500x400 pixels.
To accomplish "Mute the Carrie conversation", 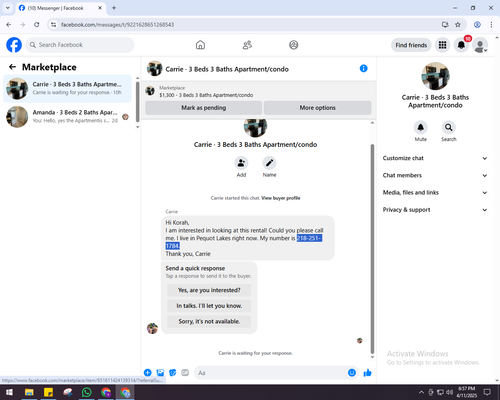I will [421, 127].
